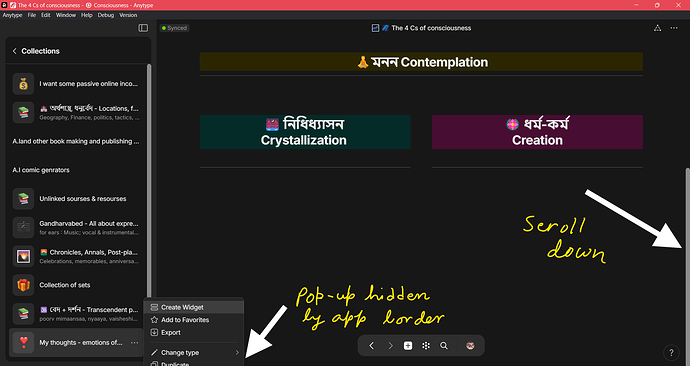This screenshot has width=690, height=366.
Task: Open the money bag icon collection
Action: [23, 84]
